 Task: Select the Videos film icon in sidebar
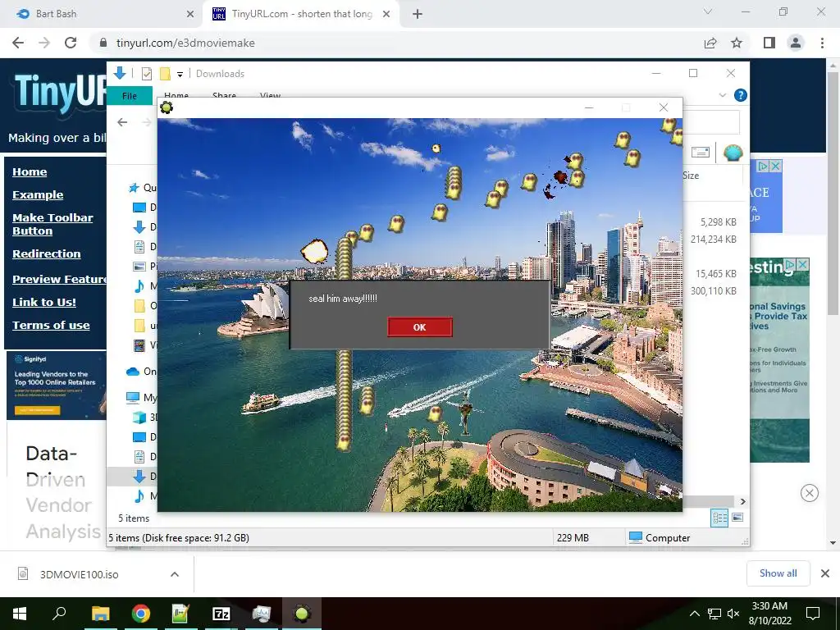(139, 345)
